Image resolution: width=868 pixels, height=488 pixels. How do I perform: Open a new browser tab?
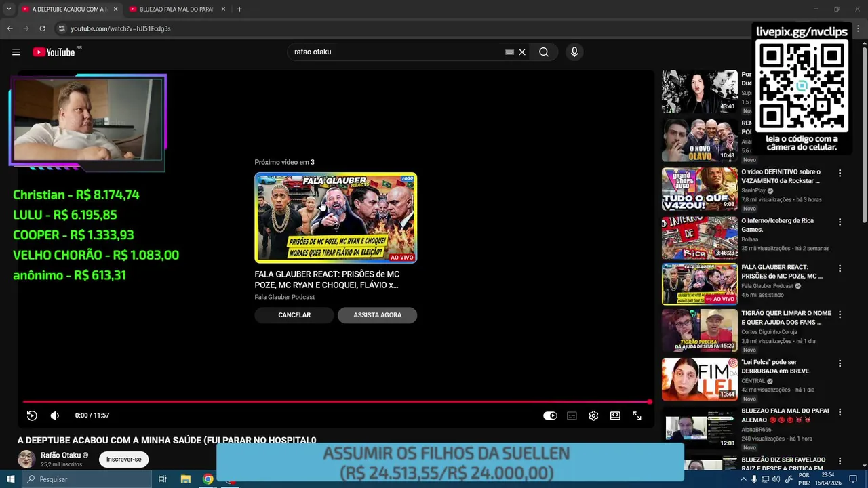pos(239,9)
